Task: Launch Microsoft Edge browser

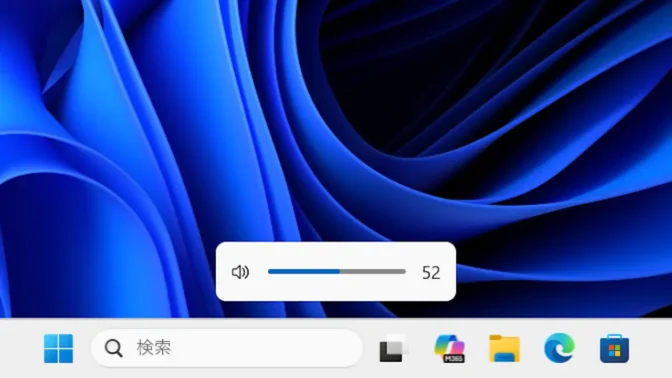Action: coord(559,348)
